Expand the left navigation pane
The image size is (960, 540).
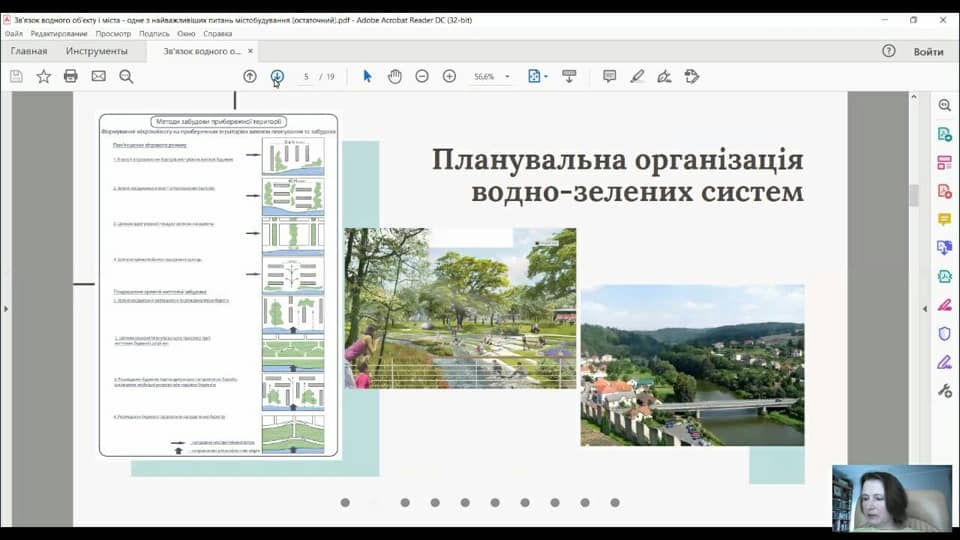6,309
